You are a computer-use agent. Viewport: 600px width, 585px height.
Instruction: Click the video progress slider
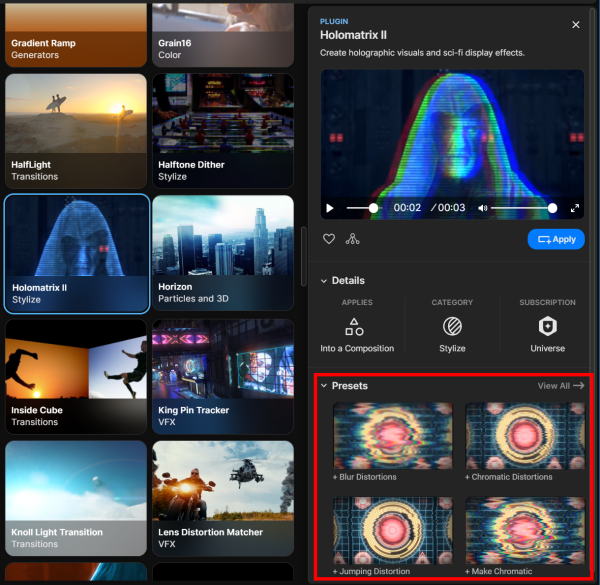coord(361,208)
